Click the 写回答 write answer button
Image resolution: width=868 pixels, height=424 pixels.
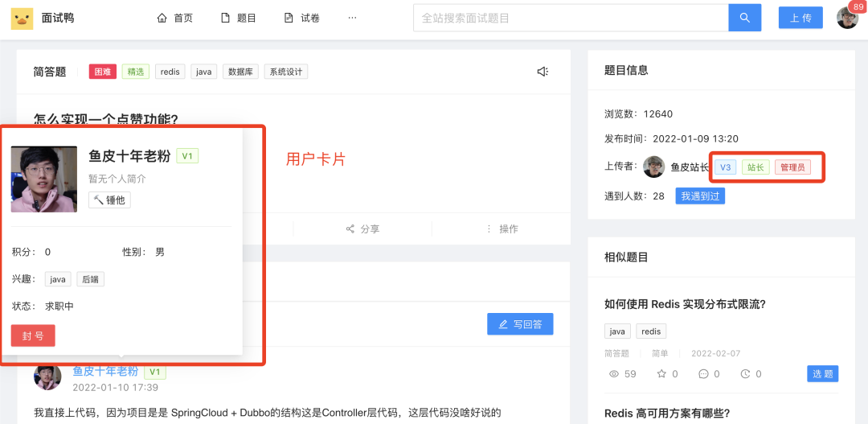tap(520, 324)
